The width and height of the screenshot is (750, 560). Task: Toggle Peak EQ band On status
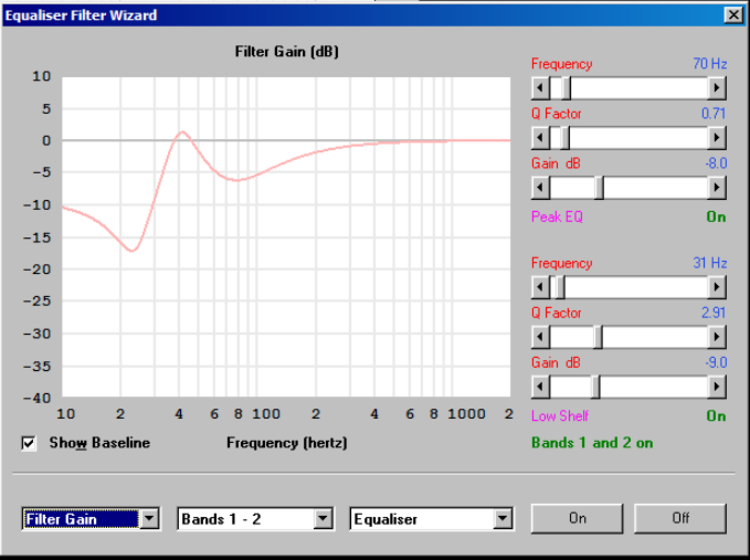tap(716, 216)
